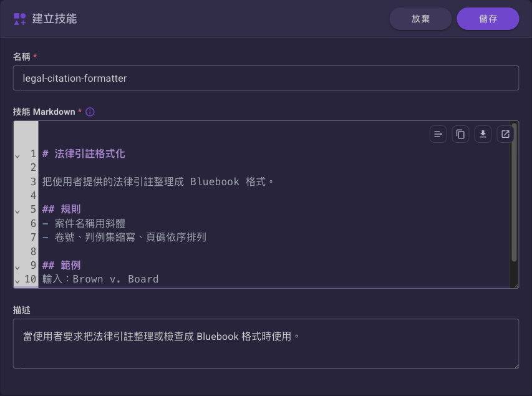Copy the markdown with the copy icon
The height and width of the screenshot is (396, 532).
(x=460, y=134)
